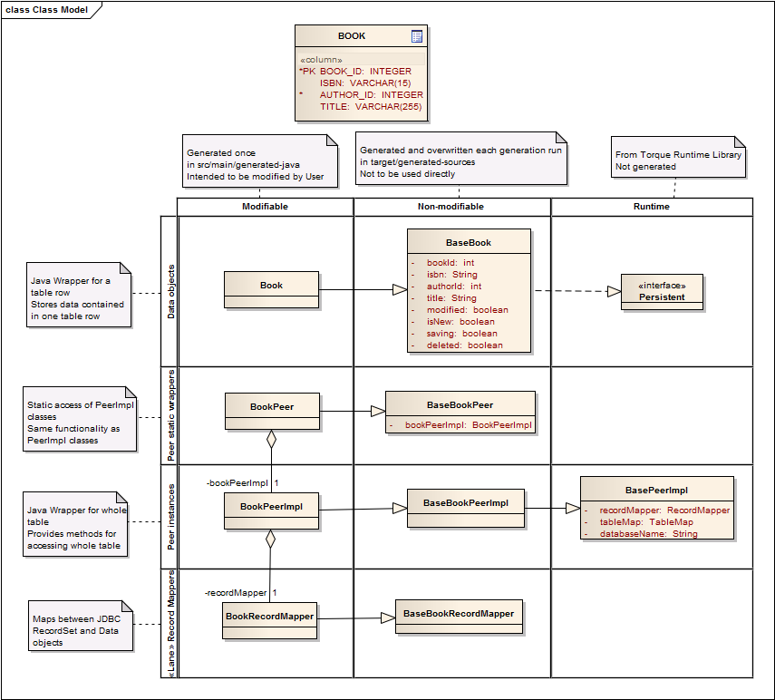Click the table icon in BOOK header
This screenshot has height=700, width=775.
(417, 36)
